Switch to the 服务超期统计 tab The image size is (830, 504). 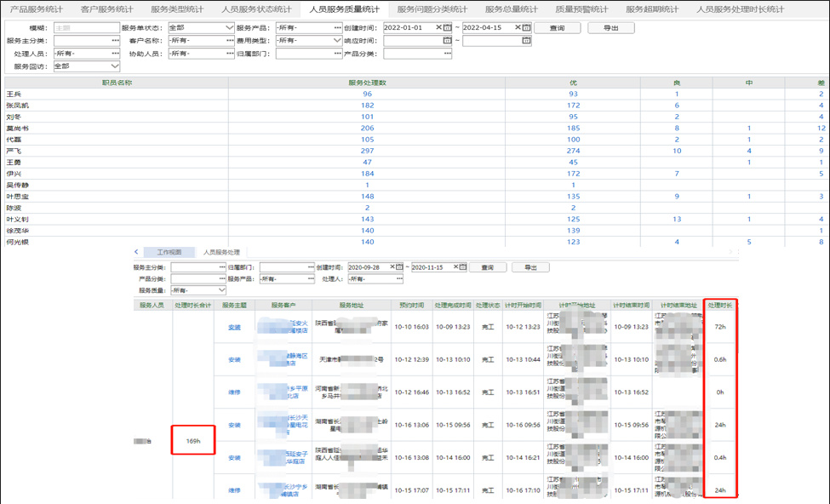652,9
